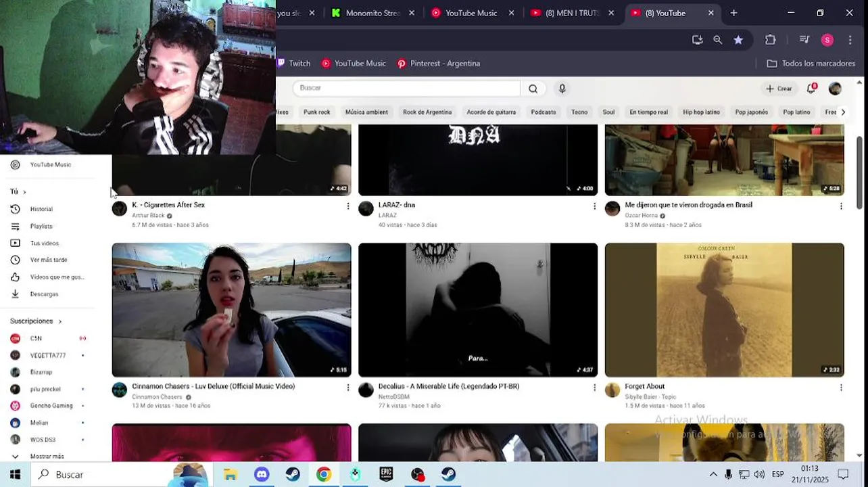Open options for K. - Cigarettes After Sex video
This screenshot has width=868, height=487.
click(348, 206)
